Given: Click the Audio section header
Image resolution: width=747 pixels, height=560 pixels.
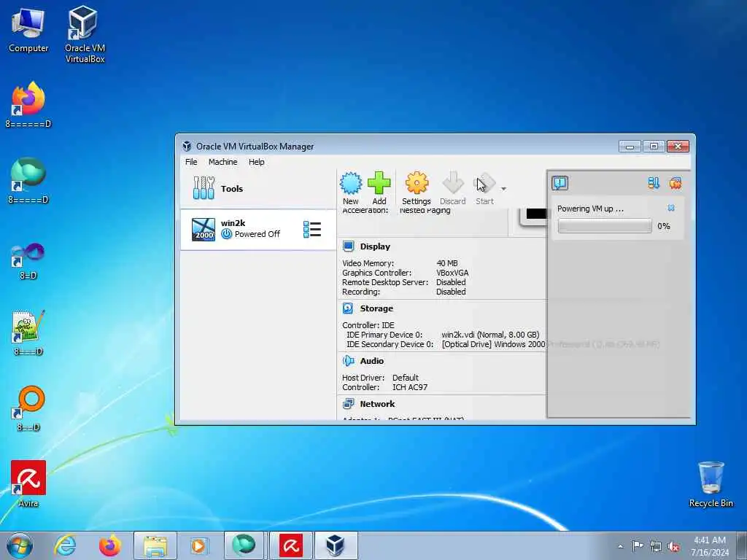Looking at the screenshot, I should pyautogui.click(x=371, y=361).
